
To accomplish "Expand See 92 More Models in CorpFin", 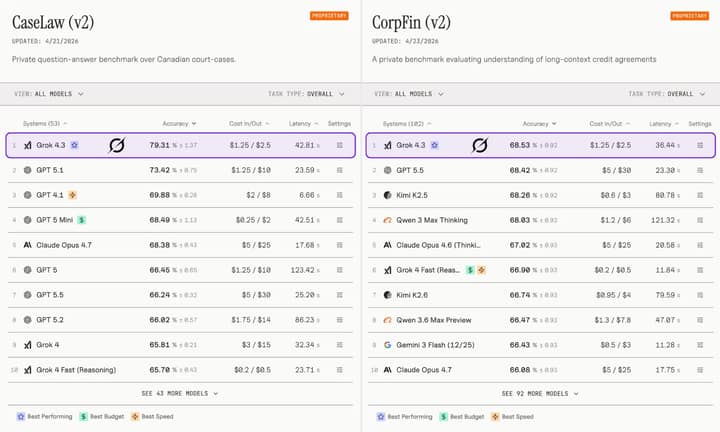I will [x=540, y=393].
